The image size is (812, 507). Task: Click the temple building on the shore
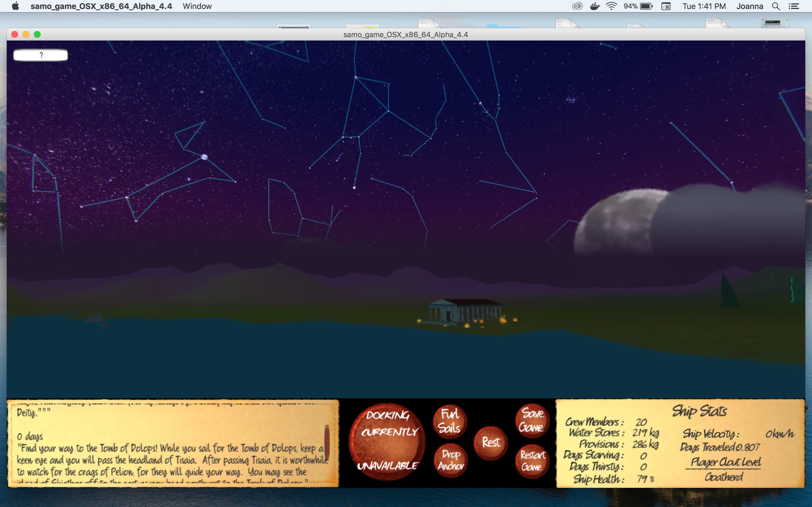(x=465, y=312)
